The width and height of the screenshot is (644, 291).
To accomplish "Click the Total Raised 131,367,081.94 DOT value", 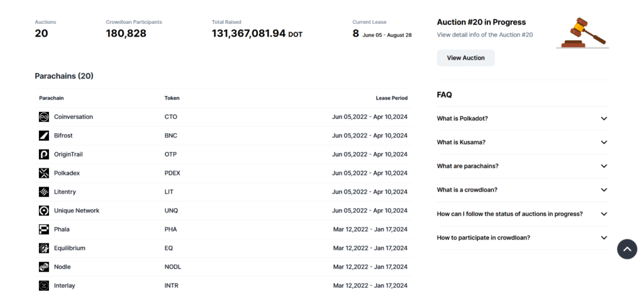I will coord(257,34).
